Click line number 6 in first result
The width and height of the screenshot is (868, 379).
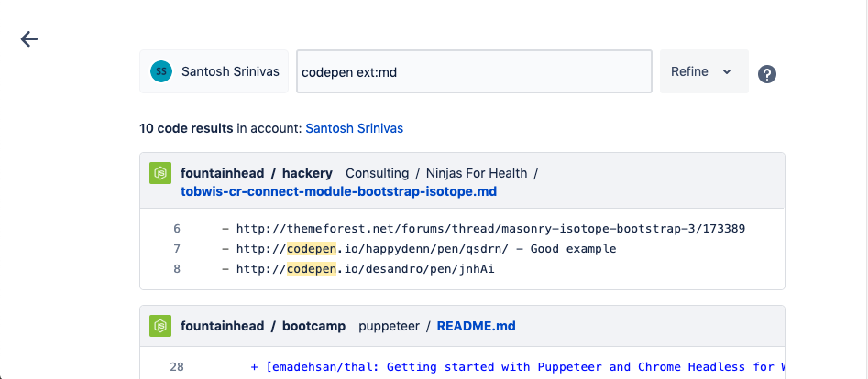[x=177, y=229]
